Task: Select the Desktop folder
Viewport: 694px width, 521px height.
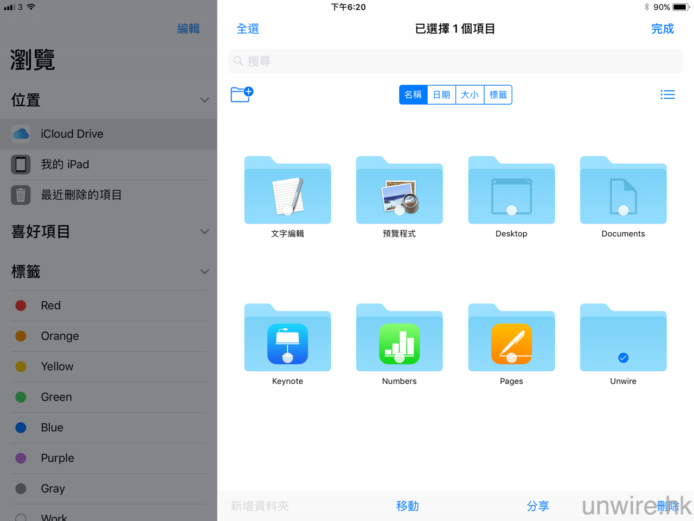Action: click(x=511, y=192)
